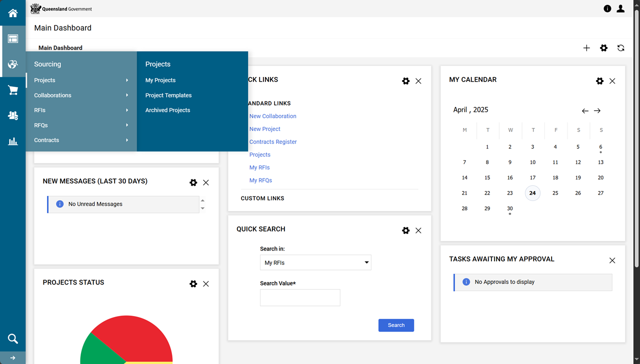Viewport: 640px width, 364px height.
Task: Expand the Search in dropdown
Action: point(315,262)
